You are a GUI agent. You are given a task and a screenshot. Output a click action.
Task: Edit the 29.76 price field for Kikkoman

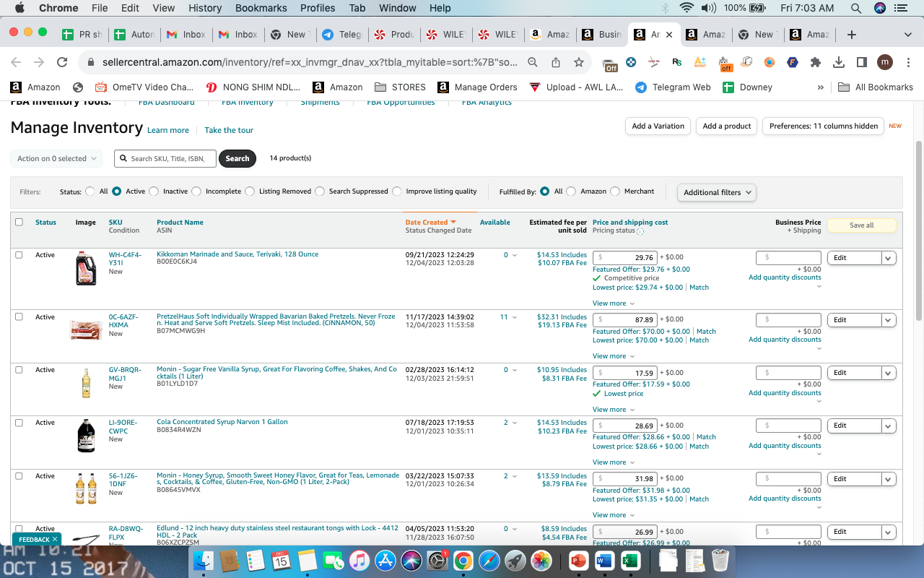tap(624, 258)
